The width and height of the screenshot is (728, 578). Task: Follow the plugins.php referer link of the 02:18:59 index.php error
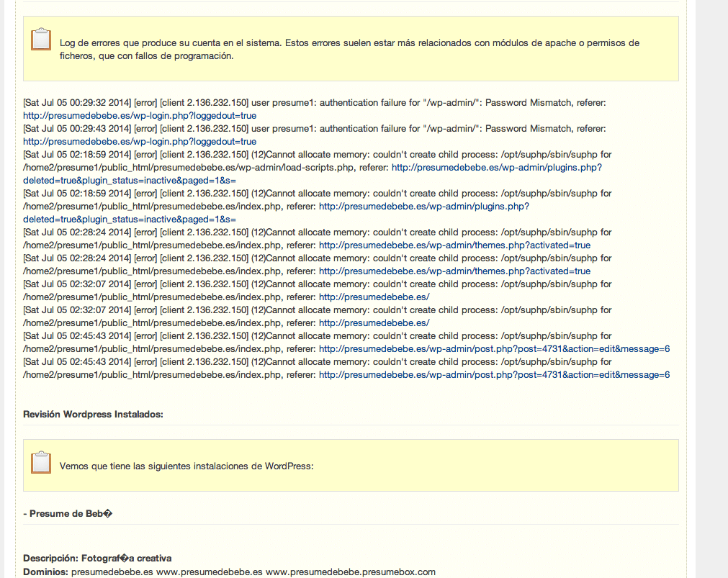coord(277,212)
